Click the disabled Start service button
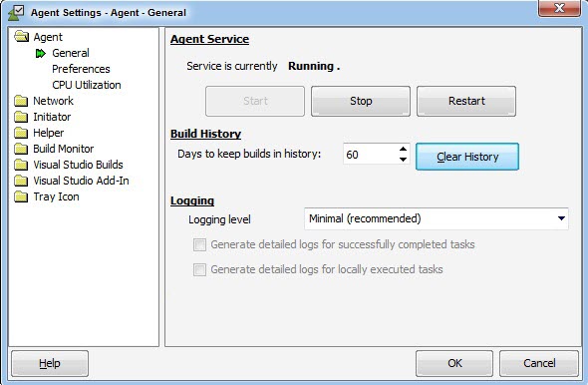Screen dimensions: 588x385 255,101
